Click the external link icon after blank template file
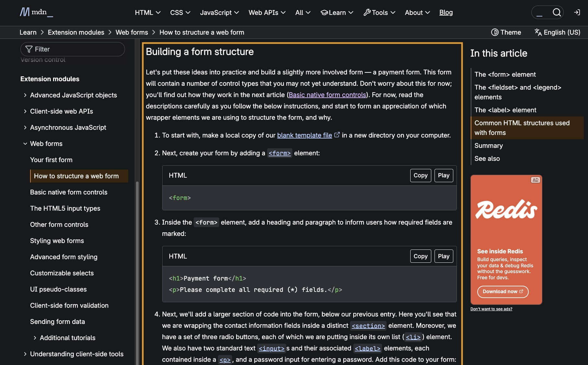Image resolution: width=588 pixels, height=365 pixels. tap(337, 135)
